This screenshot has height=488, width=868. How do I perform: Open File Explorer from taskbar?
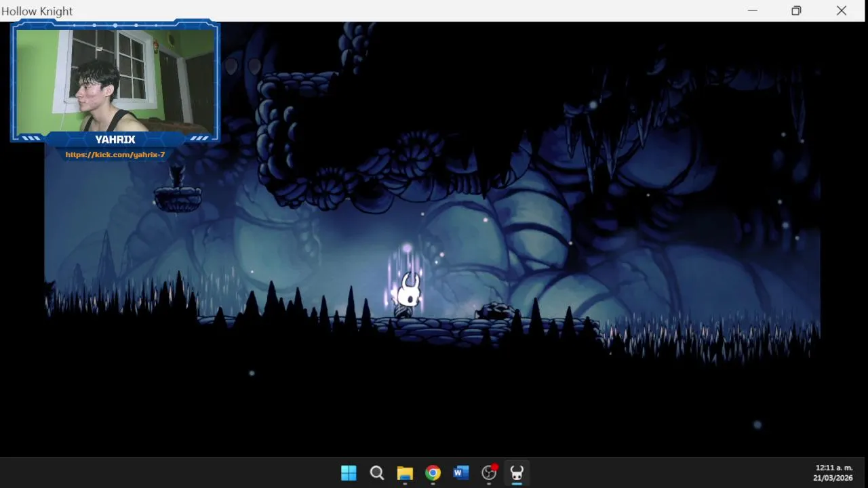coord(405,473)
